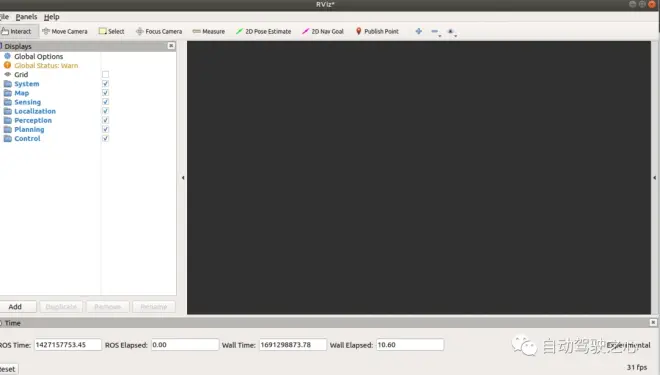Collapse Displays panel with left splitter arrow

183,178
